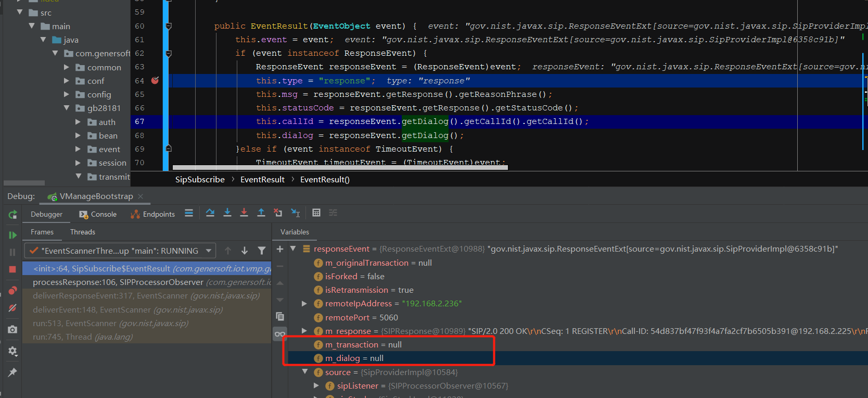Toggle Mute Breakpoints icon

[12, 308]
